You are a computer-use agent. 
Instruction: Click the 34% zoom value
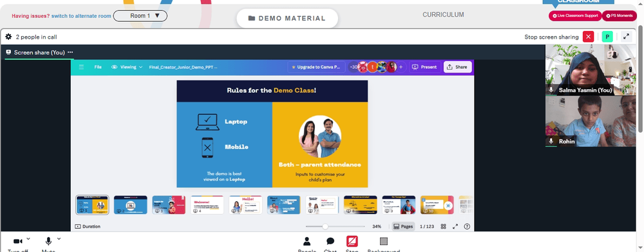[x=377, y=226]
